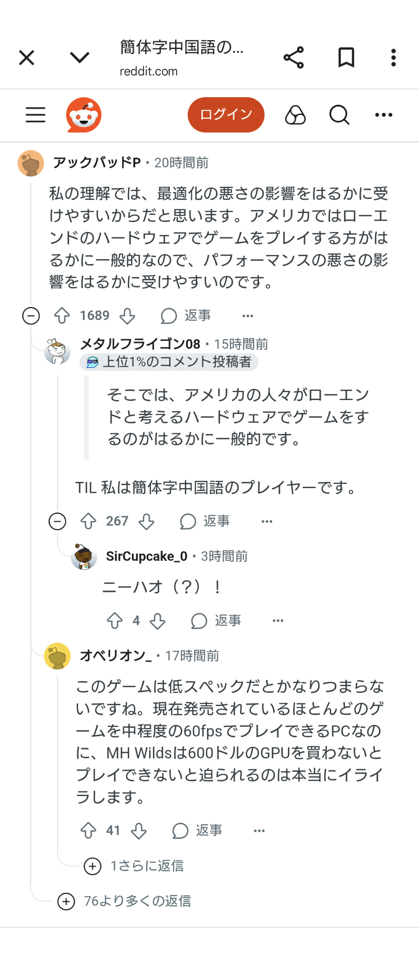Open the browser tab dropdown chevron
419x980 pixels.
79,57
